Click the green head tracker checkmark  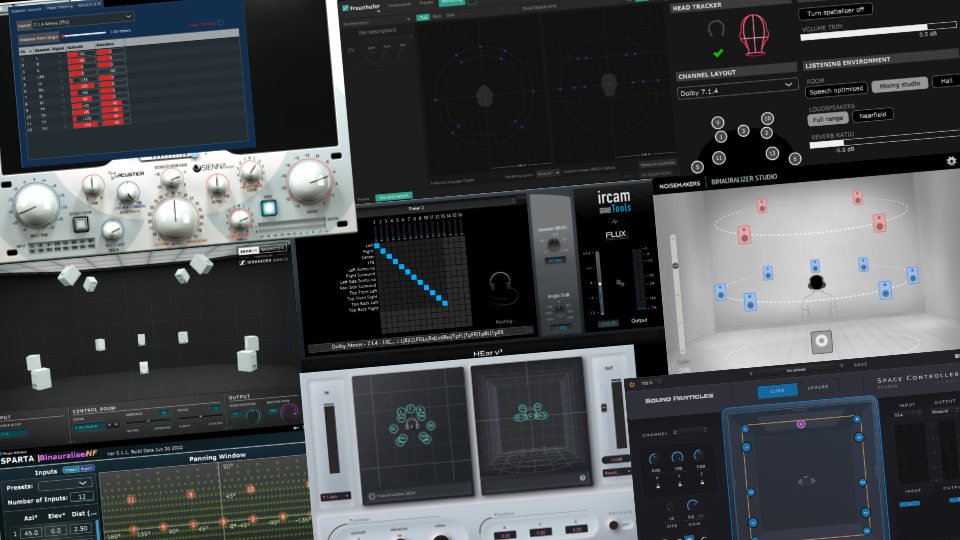[718, 53]
